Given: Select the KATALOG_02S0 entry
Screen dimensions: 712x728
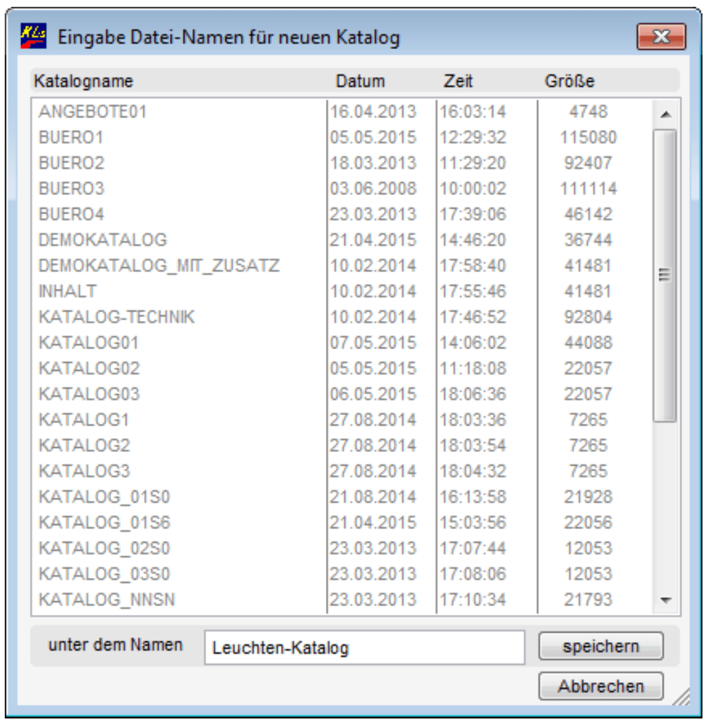Looking at the screenshot, I should click(x=104, y=548).
